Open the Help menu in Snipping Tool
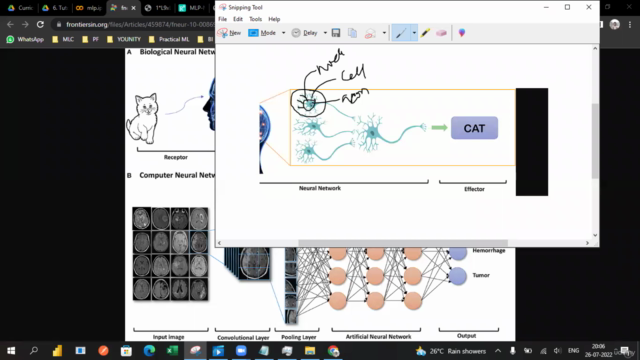The height and width of the screenshot is (360, 640). coord(274,19)
